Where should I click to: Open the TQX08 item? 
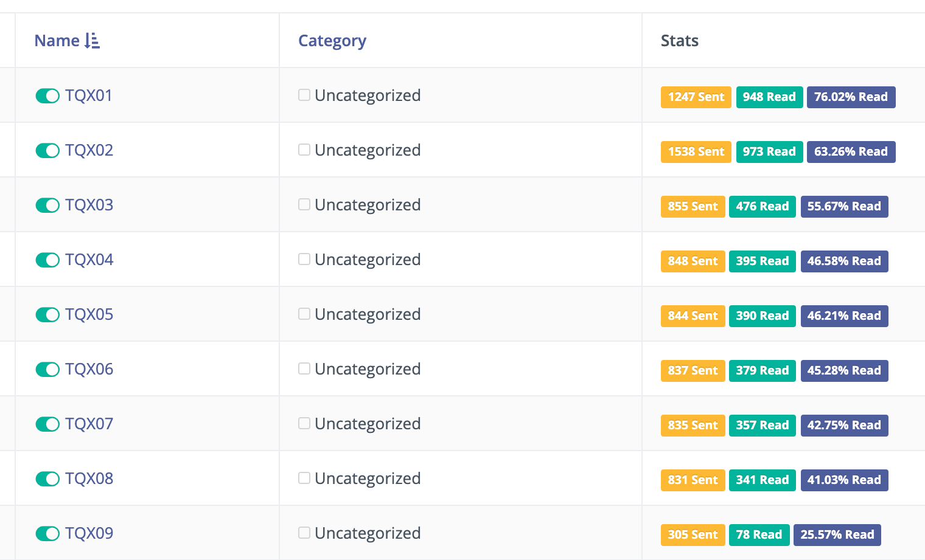[89, 479]
